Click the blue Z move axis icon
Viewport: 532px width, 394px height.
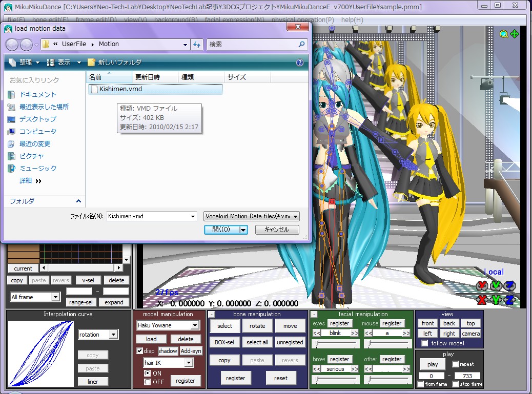click(509, 300)
